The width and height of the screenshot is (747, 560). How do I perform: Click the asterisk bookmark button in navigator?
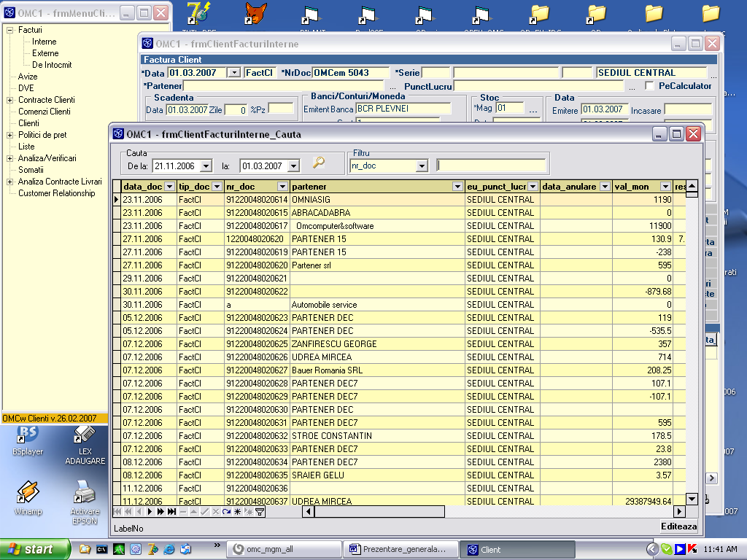pyautogui.click(x=237, y=512)
